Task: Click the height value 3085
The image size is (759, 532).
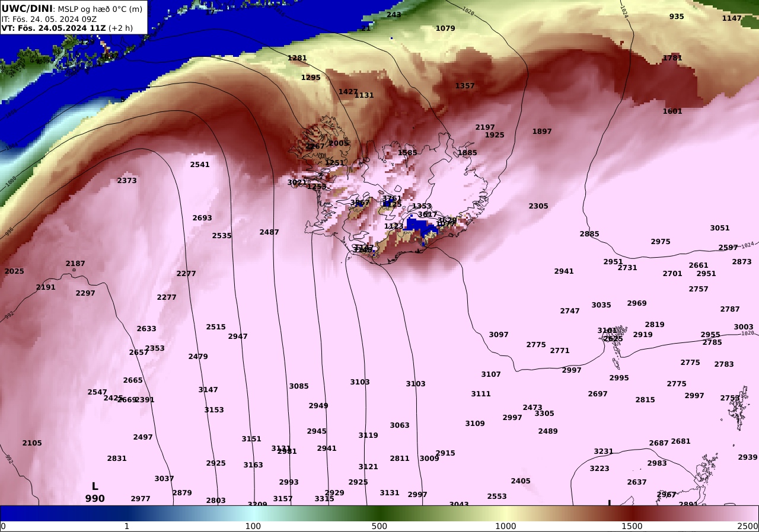Action: pyautogui.click(x=299, y=386)
